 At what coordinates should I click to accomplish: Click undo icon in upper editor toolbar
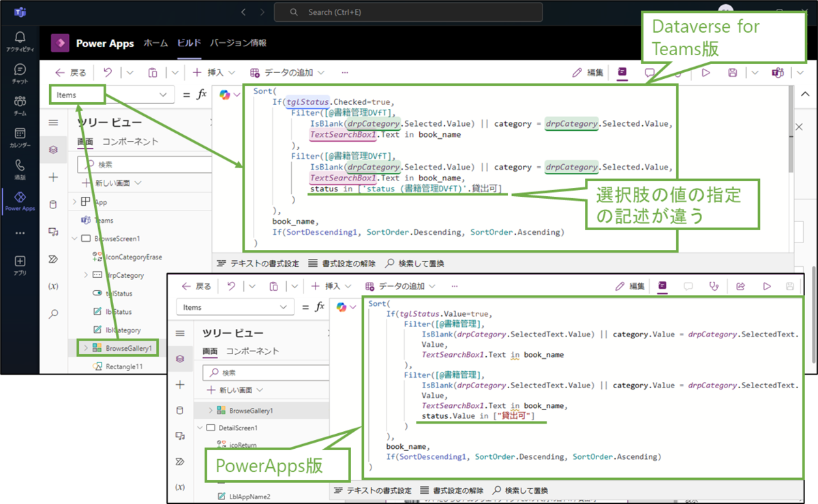(x=108, y=72)
